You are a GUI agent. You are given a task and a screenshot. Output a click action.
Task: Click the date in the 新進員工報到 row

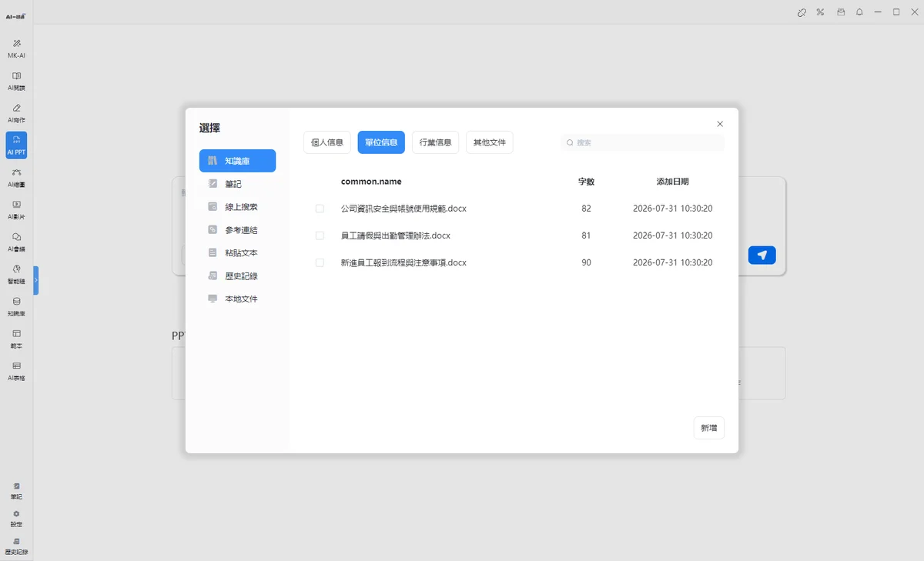click(673, 262)
